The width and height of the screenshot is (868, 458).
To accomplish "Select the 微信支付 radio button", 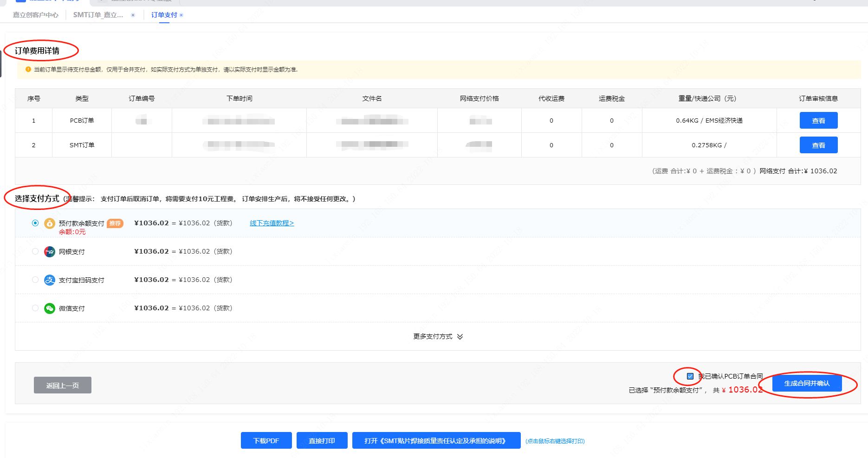I will tap(35, 308).
